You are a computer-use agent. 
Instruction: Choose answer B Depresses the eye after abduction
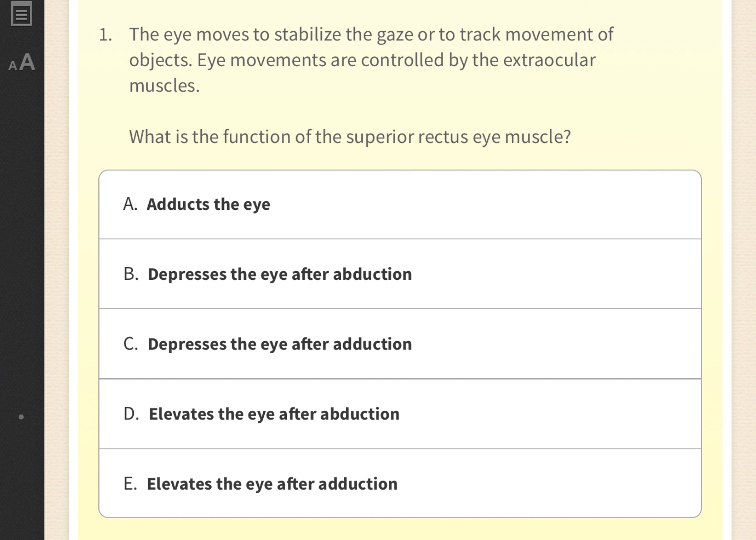point(400,274)
